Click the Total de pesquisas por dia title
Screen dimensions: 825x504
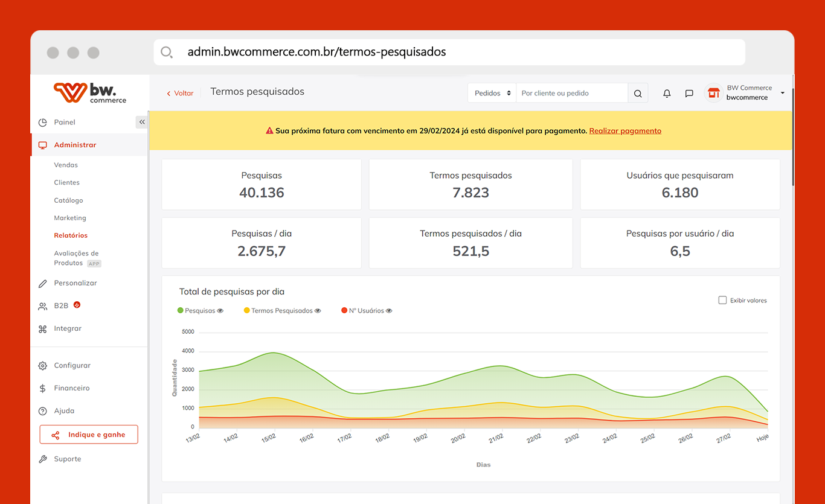(x=232, y=292)
